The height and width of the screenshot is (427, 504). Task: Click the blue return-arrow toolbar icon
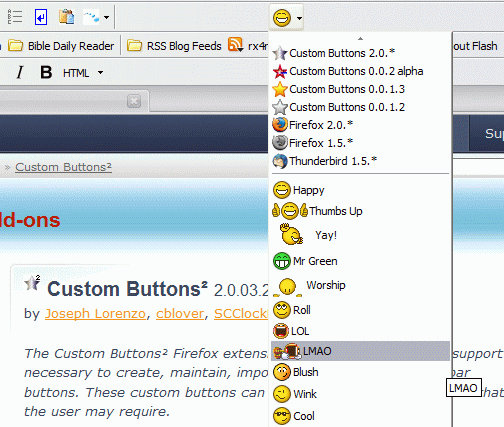[41, 17]
